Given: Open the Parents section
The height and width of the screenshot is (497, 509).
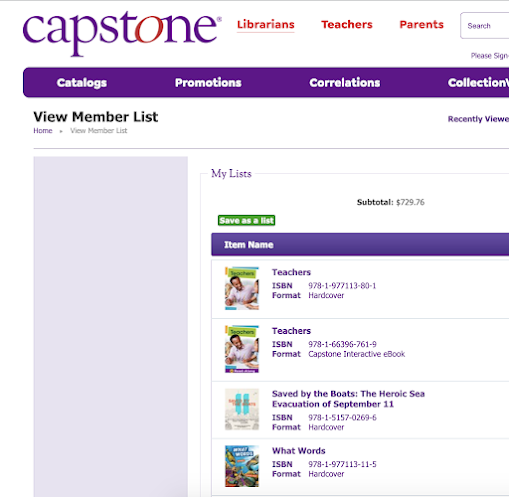Looking at the screenshot, I should click(x=421, y=24).
